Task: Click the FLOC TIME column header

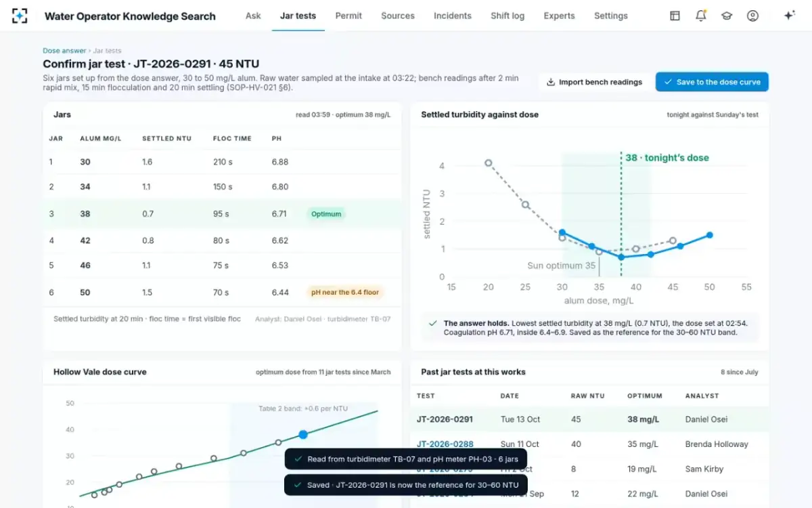Action: pyautogui.click(x=232, y=138)
